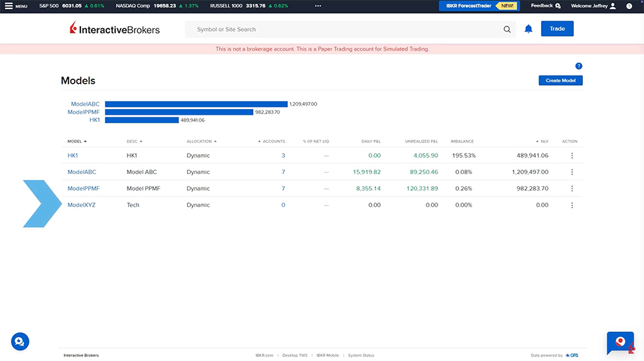The height and width of the screenshot is (361, 644).
Task: Click the top bar help icon
Action: (629, 6)
